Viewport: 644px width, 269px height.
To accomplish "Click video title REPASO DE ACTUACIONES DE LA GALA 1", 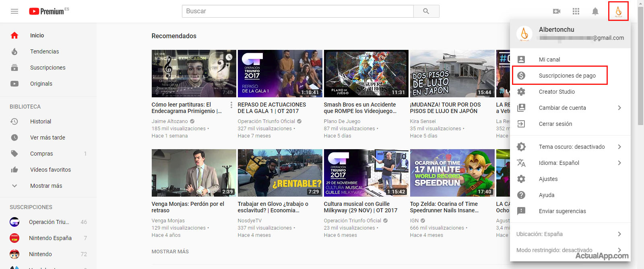I will coord(272,108).
